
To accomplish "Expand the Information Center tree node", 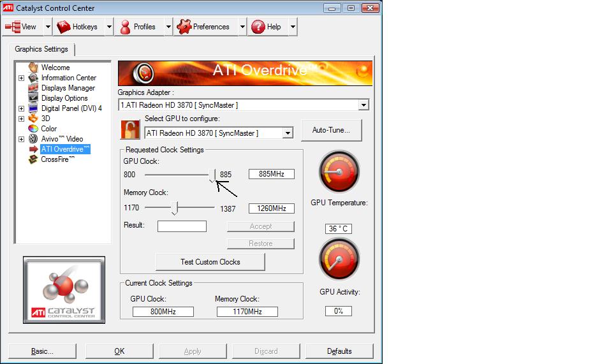I will tap(21, 78).
